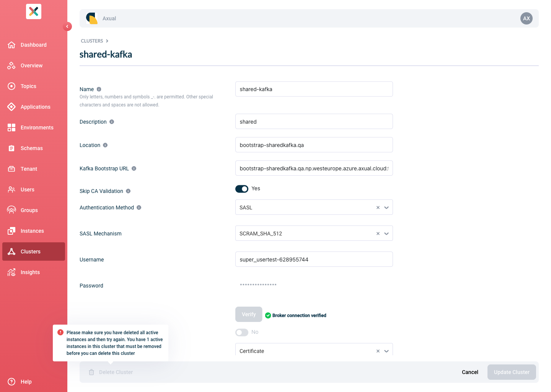The height and width of the screenshot is (392, 551).
Task: Click the info icon next to Skip CA Validation
Action: [128, 191]
